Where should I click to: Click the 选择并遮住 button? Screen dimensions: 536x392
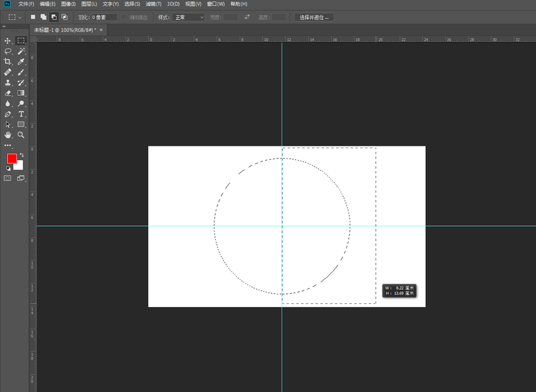tap(314, 17)
